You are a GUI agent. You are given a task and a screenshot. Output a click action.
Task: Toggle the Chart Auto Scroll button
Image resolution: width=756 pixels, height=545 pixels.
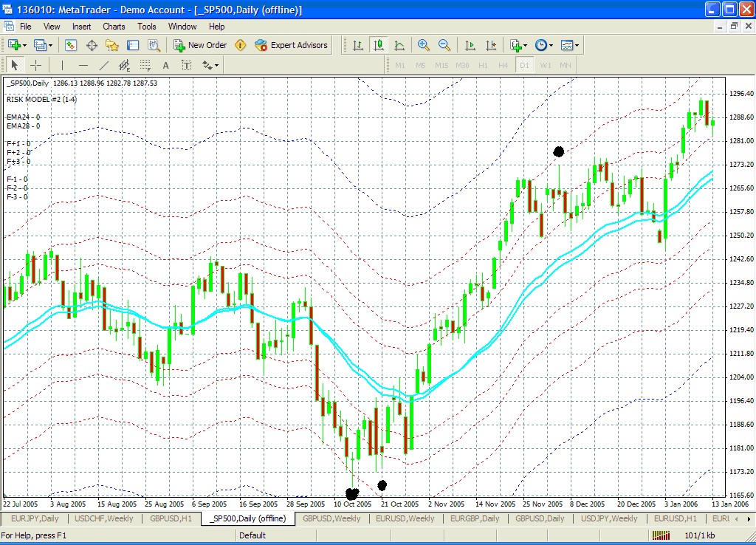pyautogui.click(x=470, y=45)
